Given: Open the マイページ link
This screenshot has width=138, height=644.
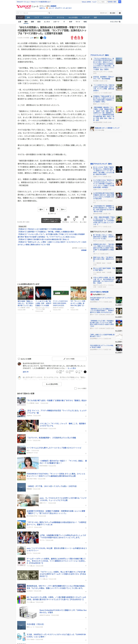Looking at the screenshot, I should [103, 13].
